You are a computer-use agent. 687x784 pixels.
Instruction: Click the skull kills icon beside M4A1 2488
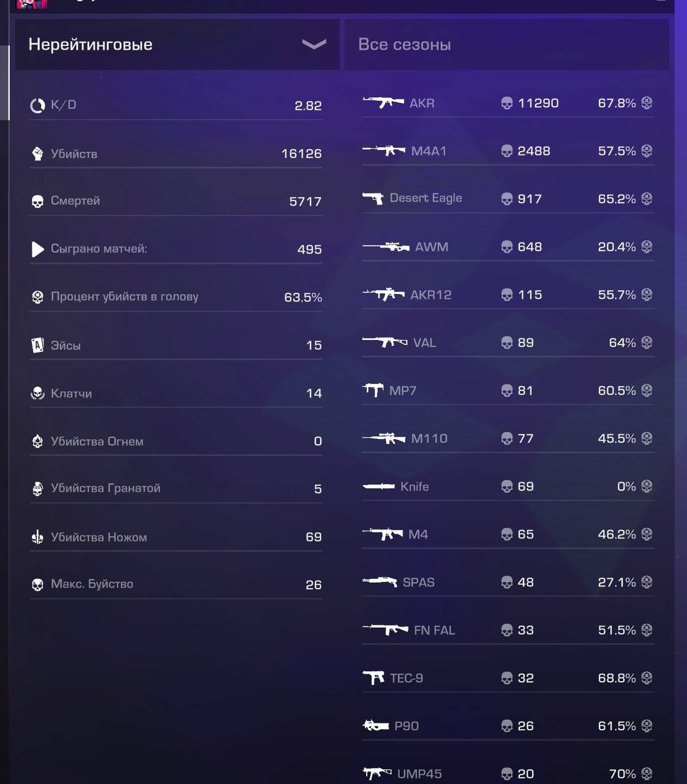[507, 151]
